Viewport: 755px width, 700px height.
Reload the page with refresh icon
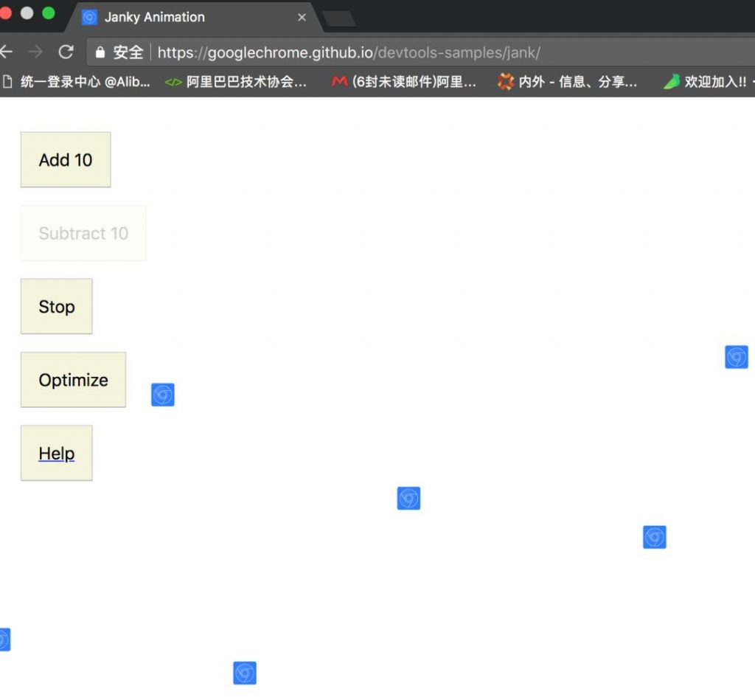click(66, 52)
